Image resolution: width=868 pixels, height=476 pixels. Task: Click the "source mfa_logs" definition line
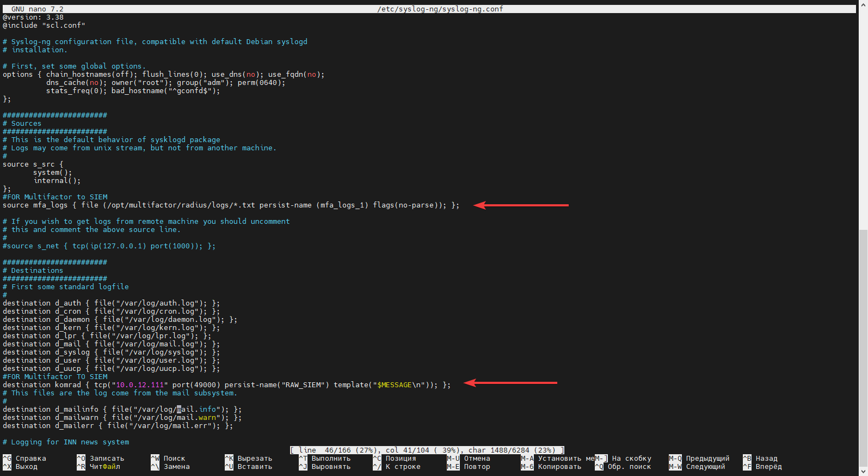pyautogui.click(x=231, y=205)
